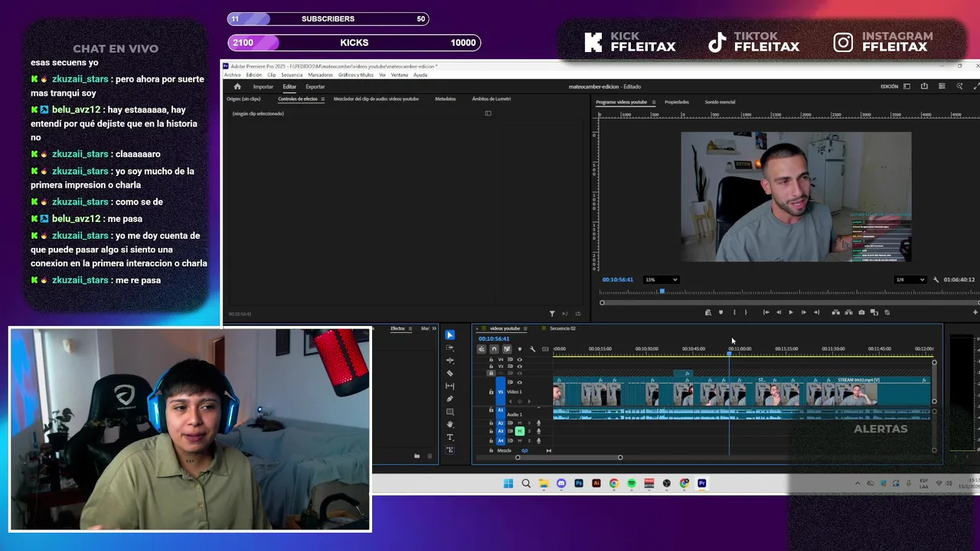
Task: Click Importar in header bar
Action: [263, 87]
